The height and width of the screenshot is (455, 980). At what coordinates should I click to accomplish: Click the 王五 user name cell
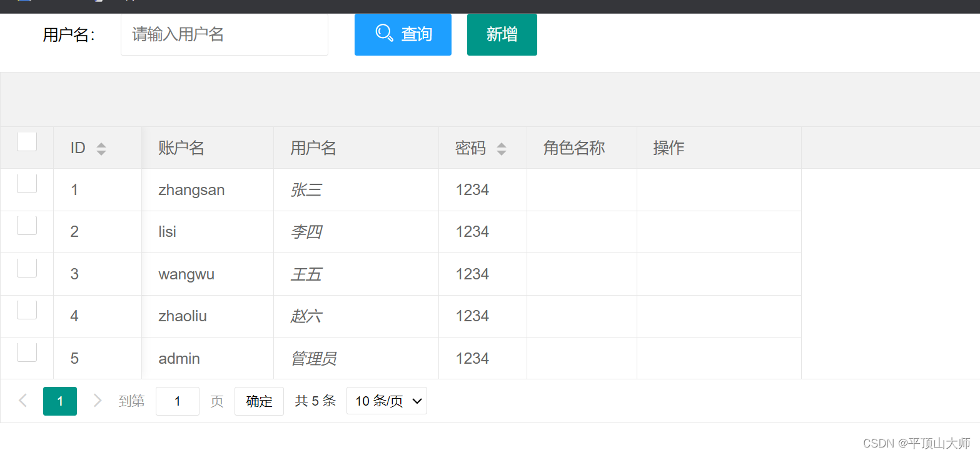point(356,274)
